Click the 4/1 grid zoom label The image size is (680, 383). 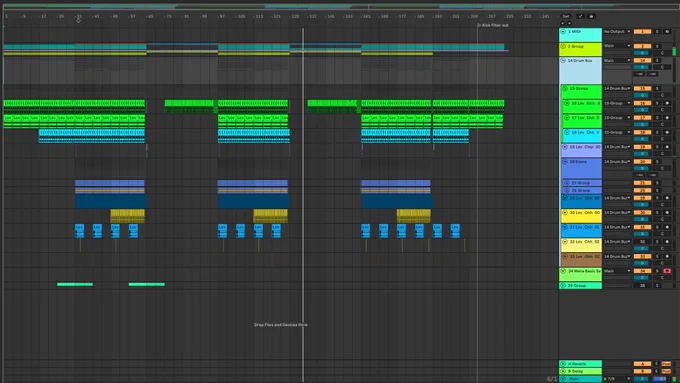tap(552, 379)
